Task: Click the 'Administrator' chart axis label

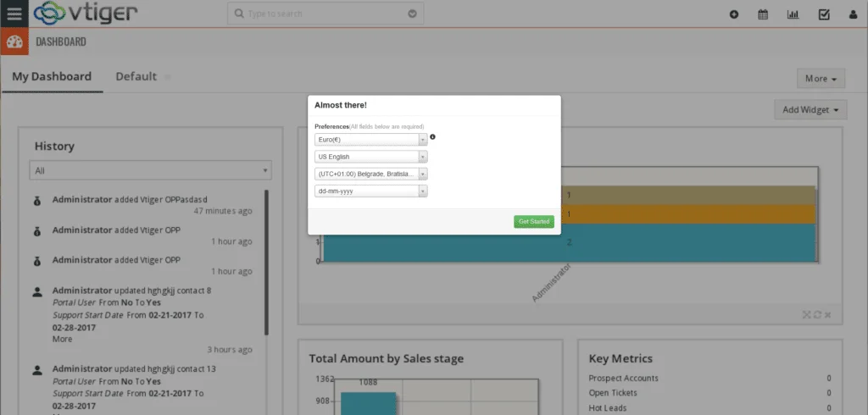Action: coord(551,283)
